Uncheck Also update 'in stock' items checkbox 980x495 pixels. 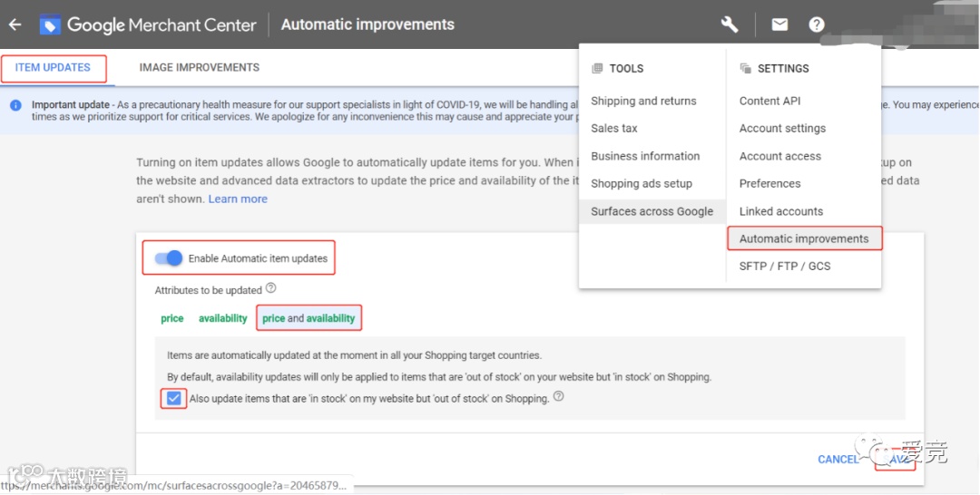(173, 398)
